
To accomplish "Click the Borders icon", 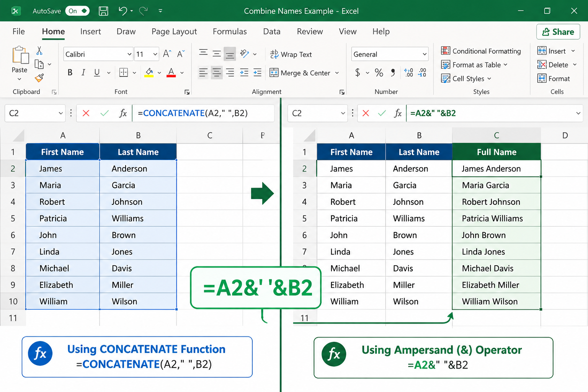I will 124,72.
